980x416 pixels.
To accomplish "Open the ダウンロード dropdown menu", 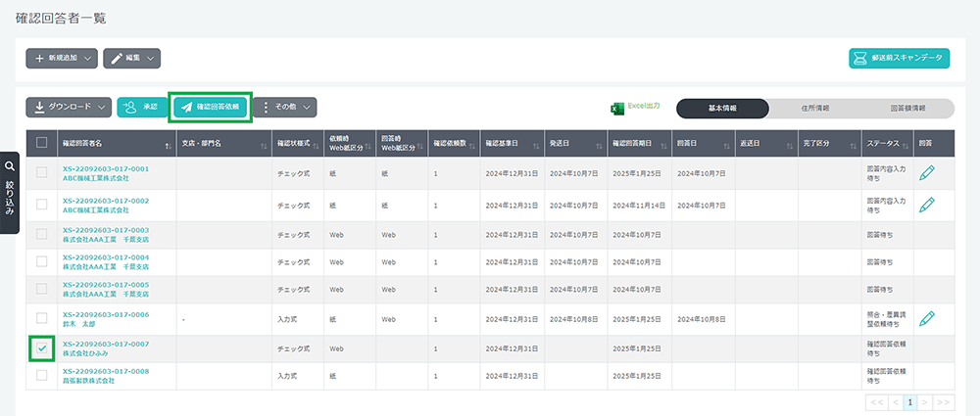I will coord(68,107).
